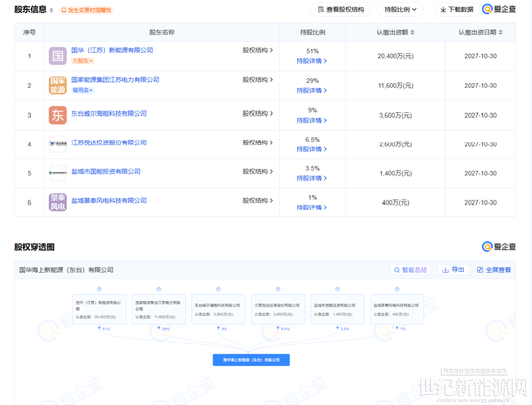Open full screen view with 全屏查看
The width and height of the screenshot is (532, 405).
[x=494, y=270]
